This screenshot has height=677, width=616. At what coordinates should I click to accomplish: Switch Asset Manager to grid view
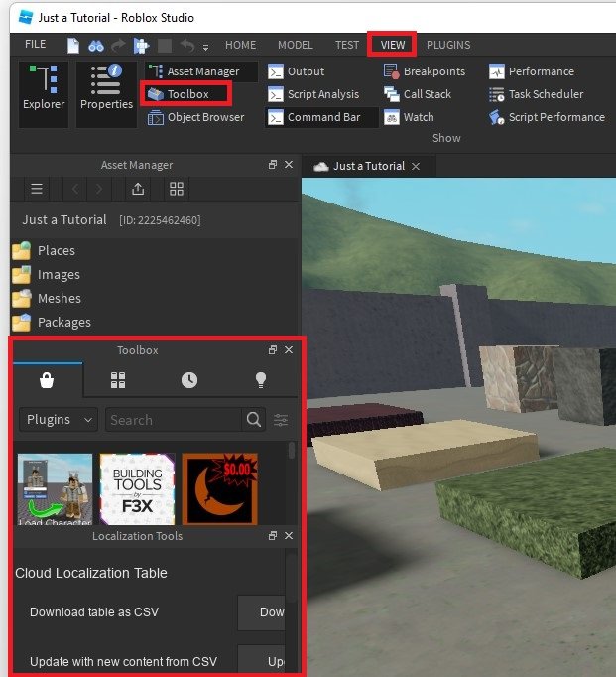click(x=177, y=189)
